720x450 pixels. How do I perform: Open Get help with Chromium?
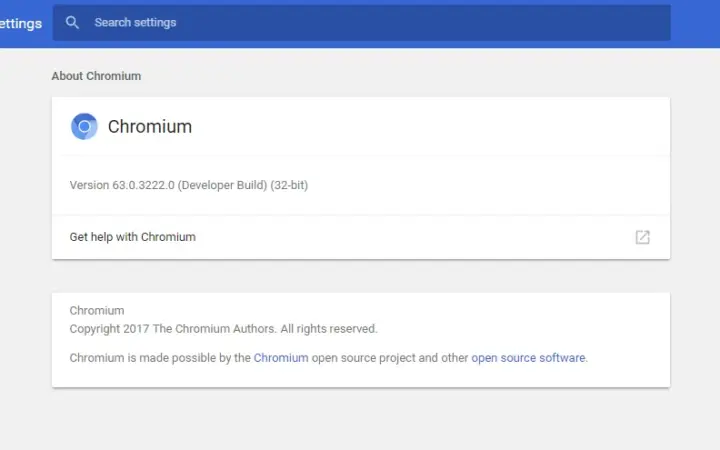point(361,237)
